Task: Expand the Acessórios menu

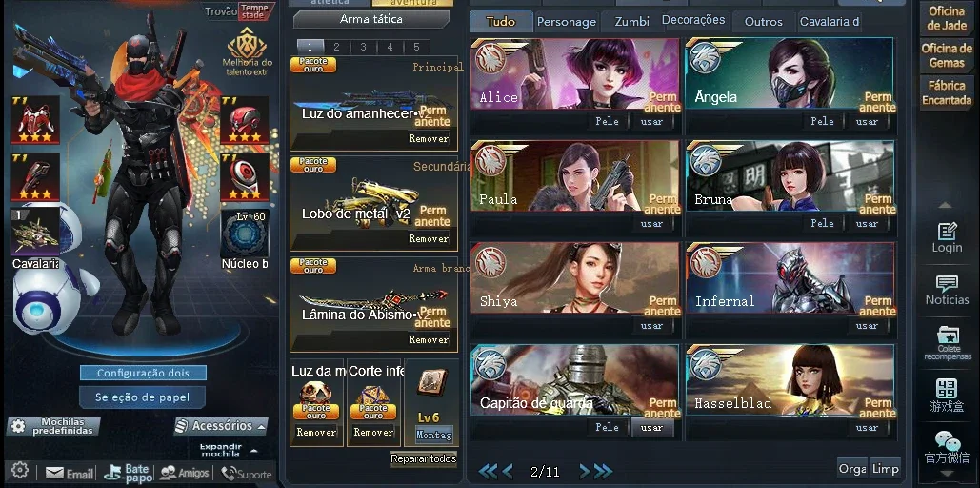Action: pyautogui.click(x=221, y=426)
